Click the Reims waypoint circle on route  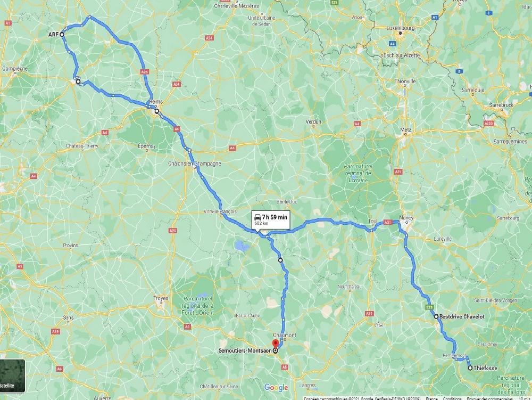pos(157,111)
